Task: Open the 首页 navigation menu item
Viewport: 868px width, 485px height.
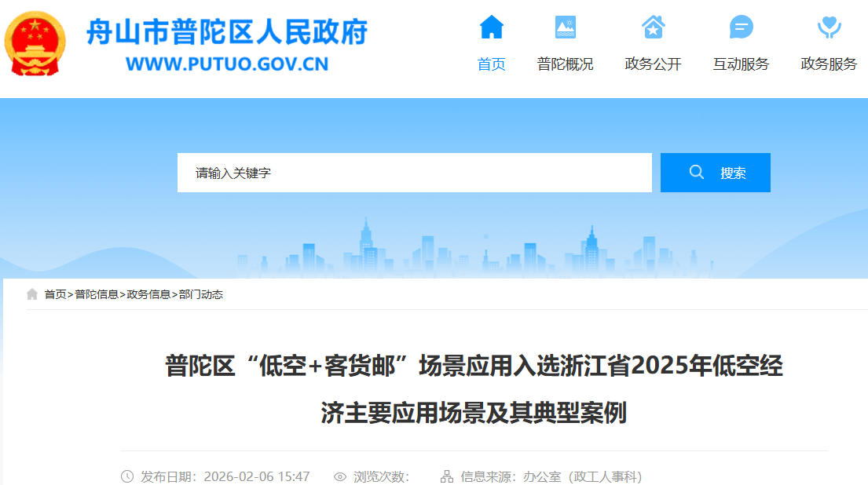Action: [491, 64]
